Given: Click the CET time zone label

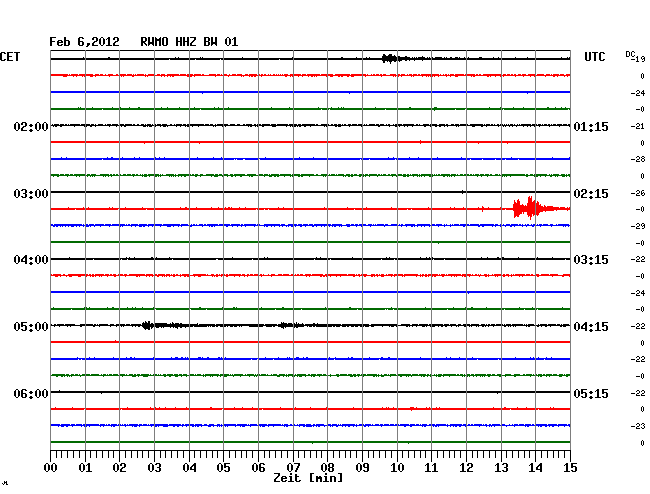Looking at the screenshot, I should [10, 57].
